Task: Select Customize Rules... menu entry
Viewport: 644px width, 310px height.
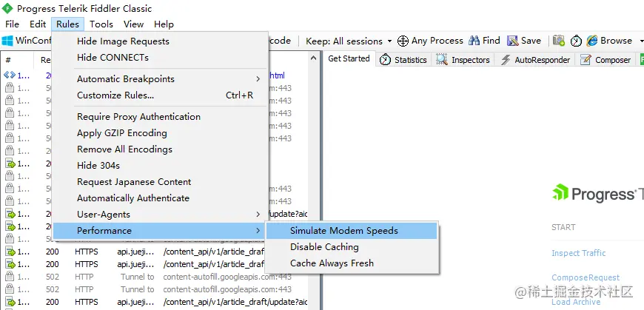Action: (115, 95)
